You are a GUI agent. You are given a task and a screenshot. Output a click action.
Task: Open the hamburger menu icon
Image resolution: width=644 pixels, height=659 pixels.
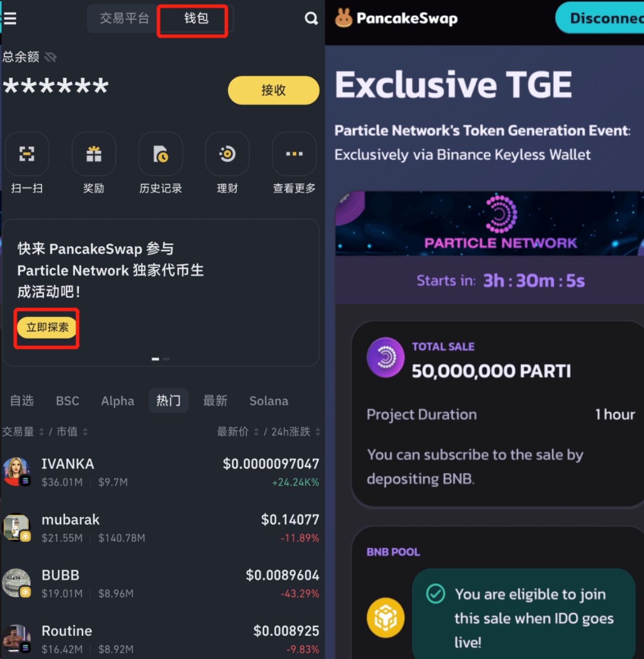(x=10, y=19)
